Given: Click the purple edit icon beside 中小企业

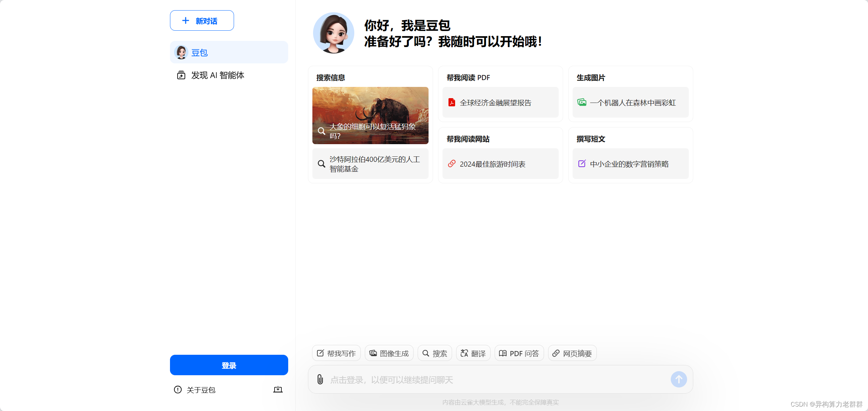Looking at the screenshot, I should click(582, 164).
